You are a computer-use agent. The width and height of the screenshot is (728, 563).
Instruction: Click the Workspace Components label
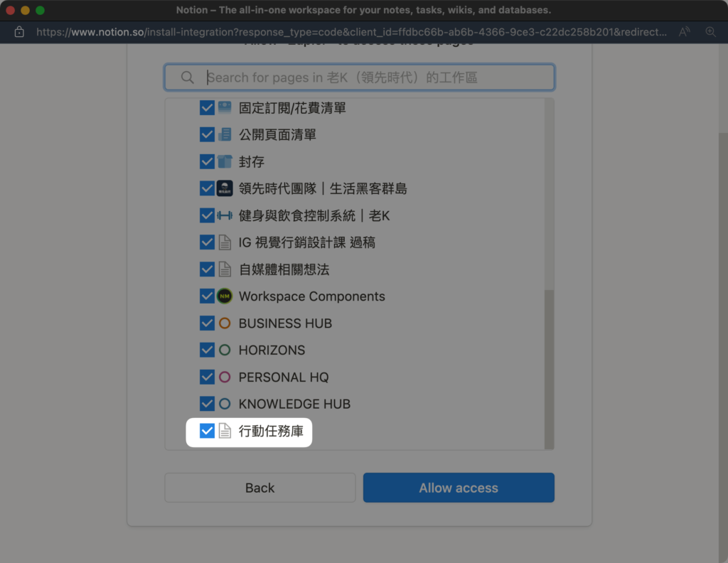312,296
